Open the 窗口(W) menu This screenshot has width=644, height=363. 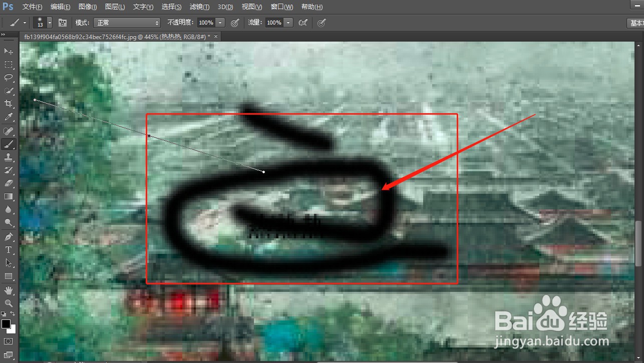click(x=281, y=7)
